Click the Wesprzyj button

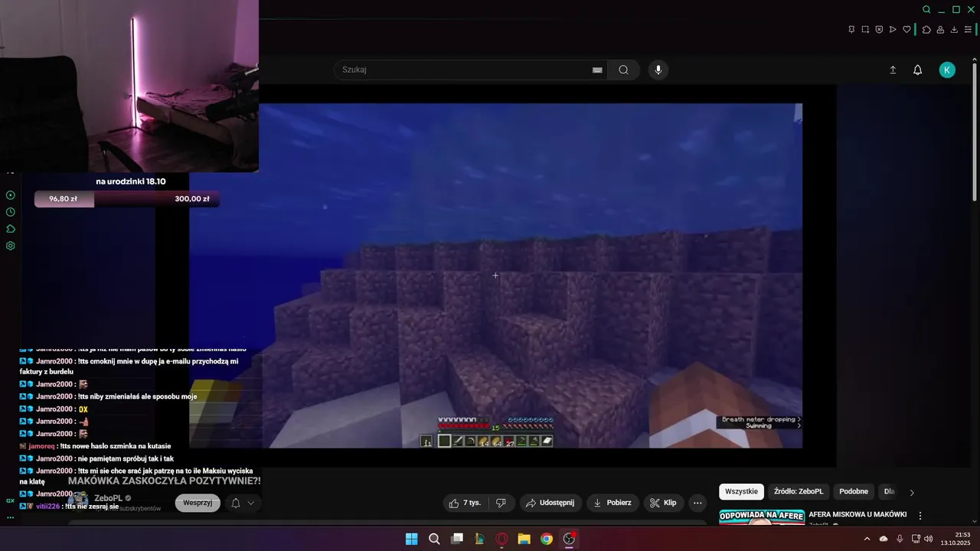pos(198,503)
